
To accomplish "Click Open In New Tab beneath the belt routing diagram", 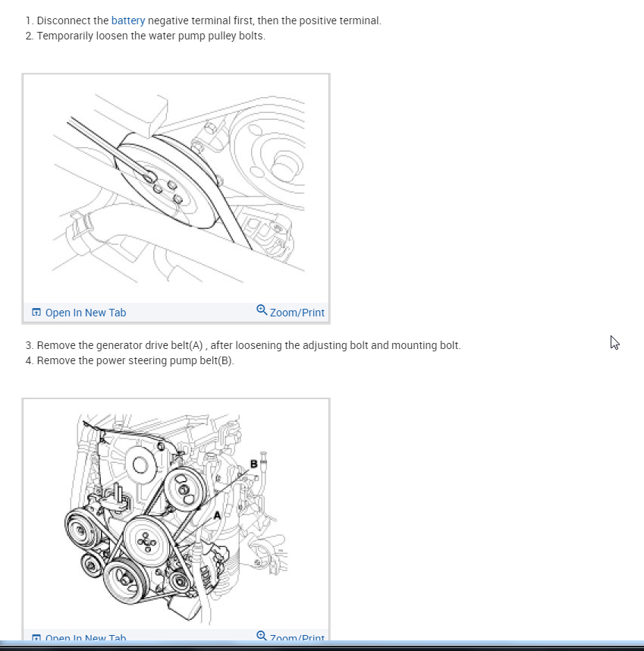I will (86, 638).
